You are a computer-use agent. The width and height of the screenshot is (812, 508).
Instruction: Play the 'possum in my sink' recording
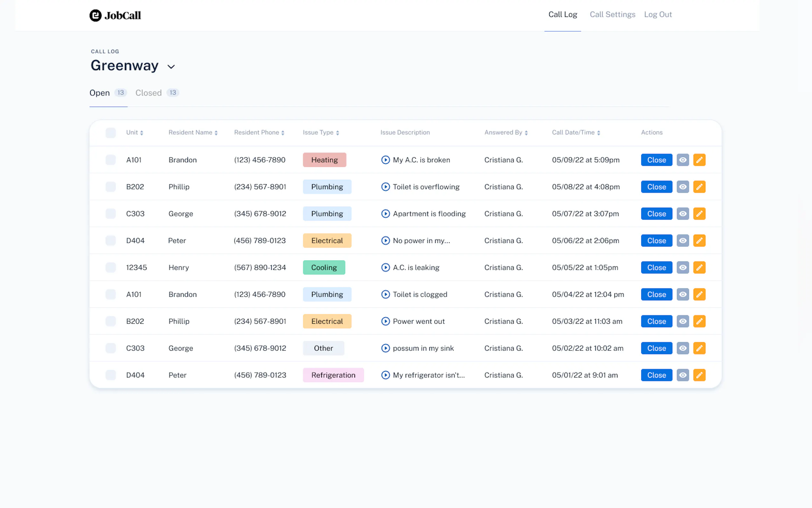pos(385,348)
